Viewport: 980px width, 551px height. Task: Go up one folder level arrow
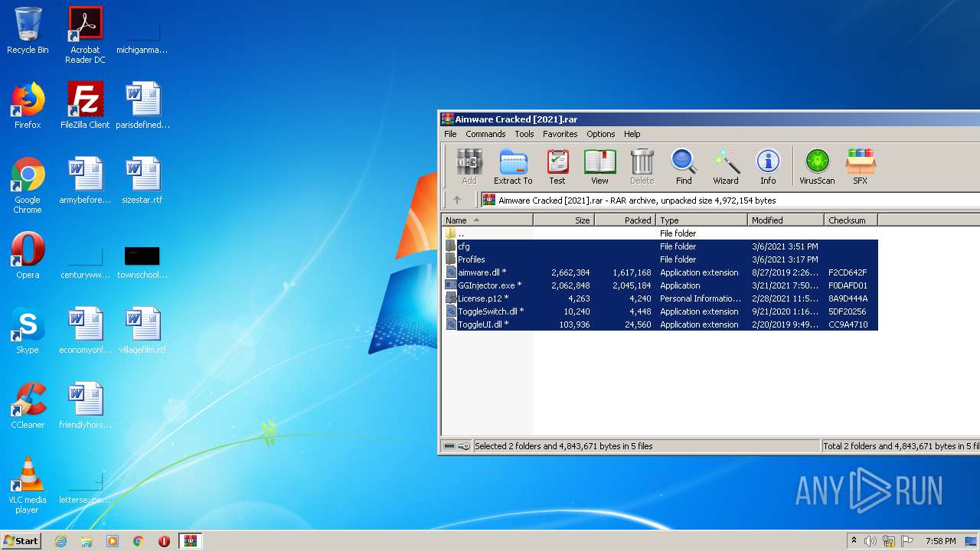(457, 200)
